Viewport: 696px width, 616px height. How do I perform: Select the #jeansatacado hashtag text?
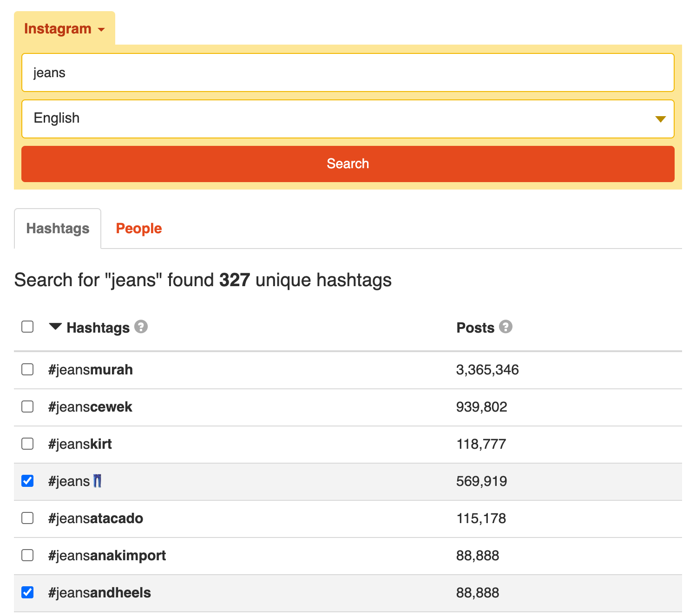coord(96,518)
